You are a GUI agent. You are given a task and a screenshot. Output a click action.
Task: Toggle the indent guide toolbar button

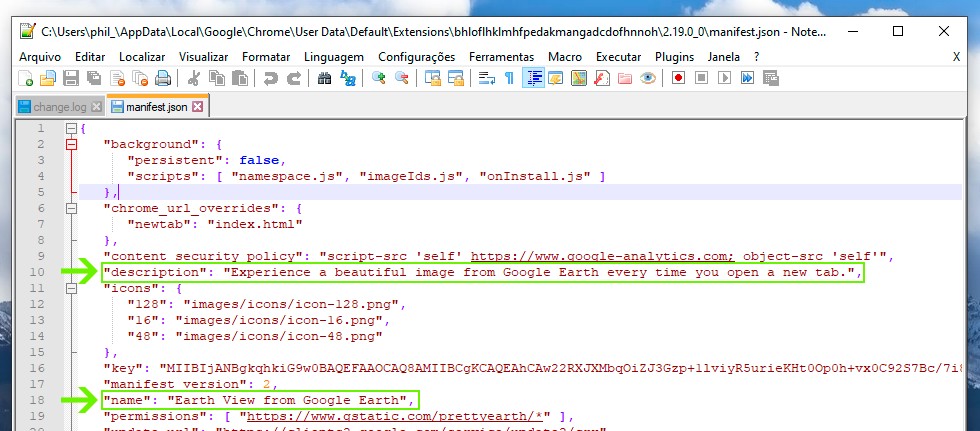point(533,78)
